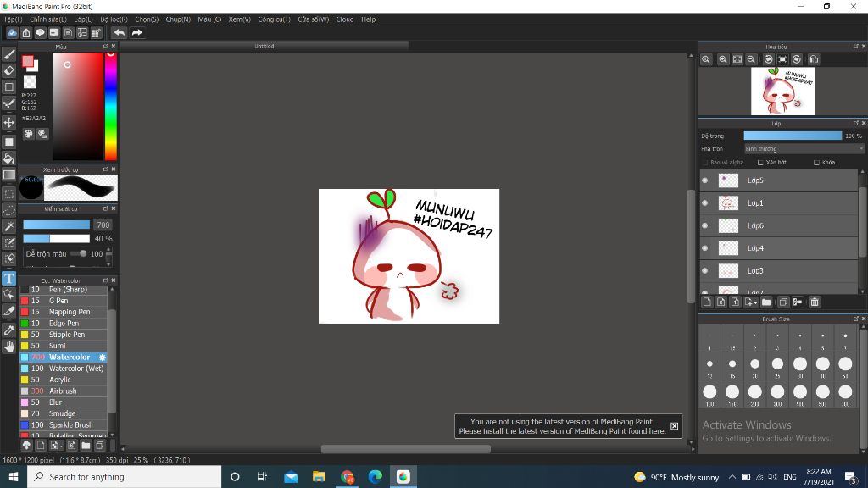Select the Text tool
This screenshot has height=488, width=868.
pos(8,278)
